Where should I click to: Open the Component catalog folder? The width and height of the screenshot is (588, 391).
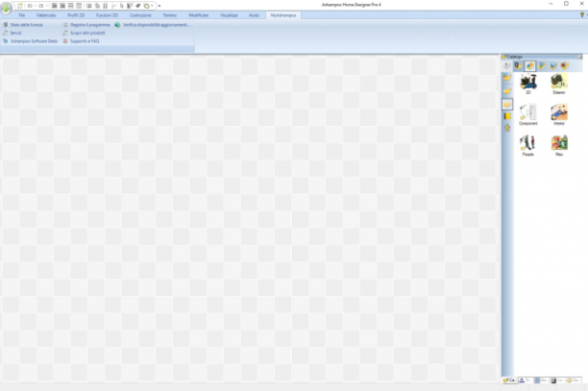point(528,114)
